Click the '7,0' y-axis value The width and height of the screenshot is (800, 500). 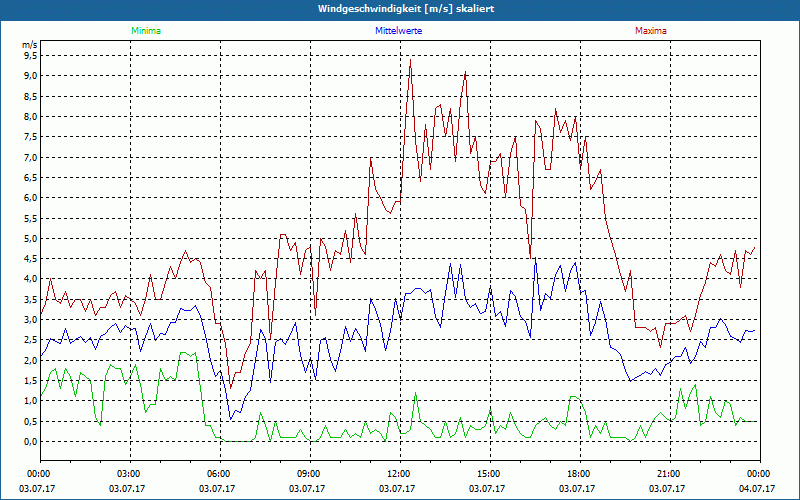[x=31, y=157]
